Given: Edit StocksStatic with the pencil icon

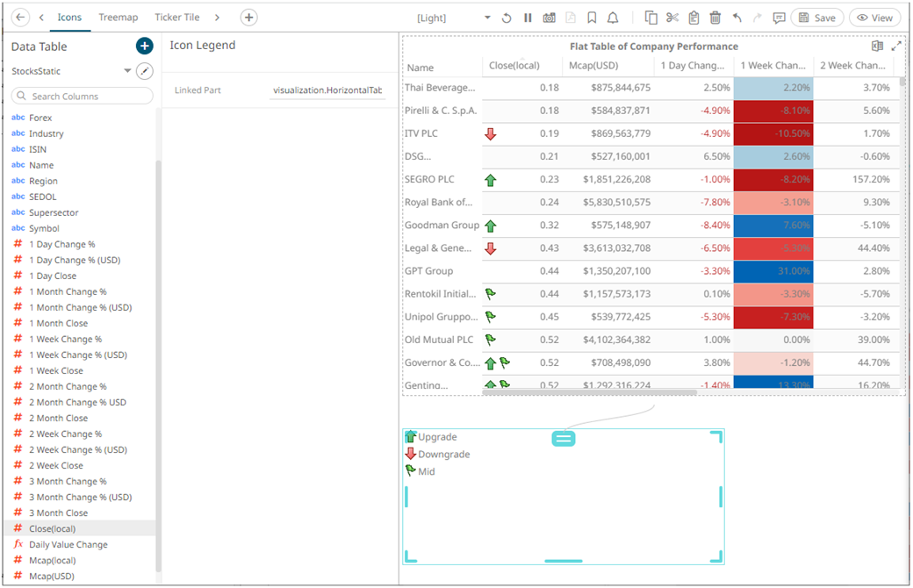Looking at the screenshot, I should tap(146, 71).
